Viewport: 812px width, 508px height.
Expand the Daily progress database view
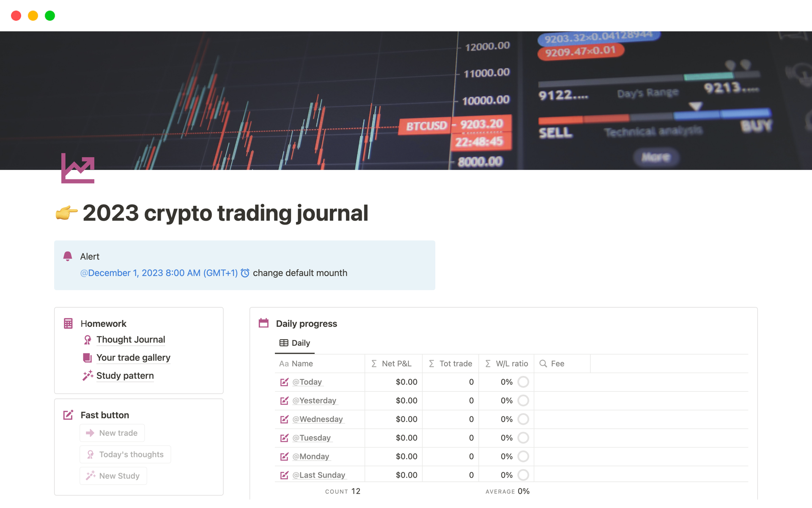tap(306, 323)
